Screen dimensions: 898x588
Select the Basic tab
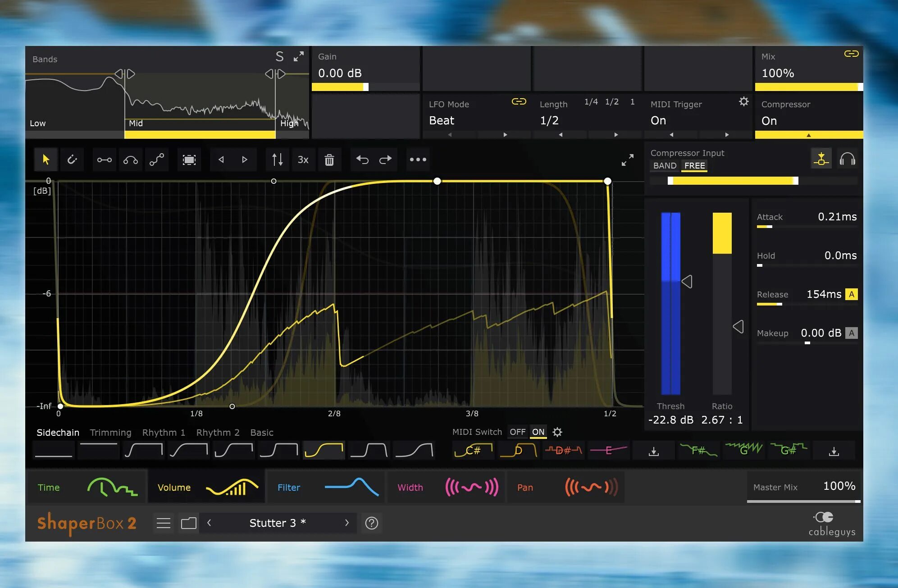[261, 433]
